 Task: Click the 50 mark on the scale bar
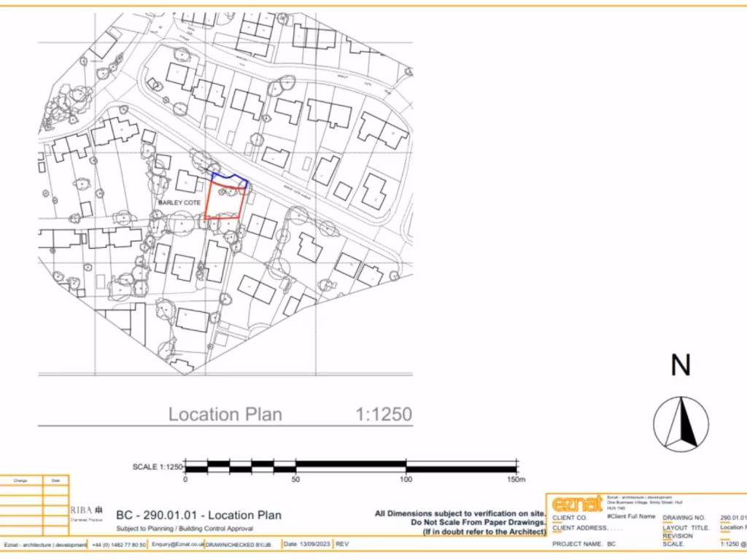click(295, 479)
